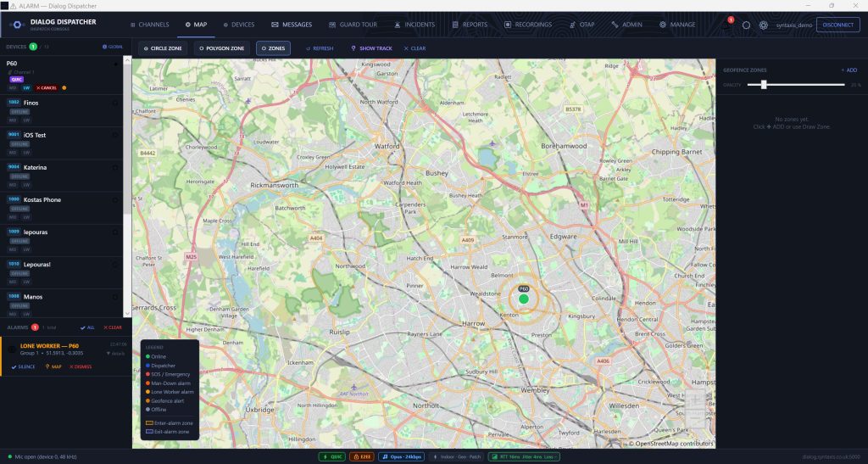Screen dimensions: 868x464
Task: Add a new geofence zone
Action: [849, 70]
